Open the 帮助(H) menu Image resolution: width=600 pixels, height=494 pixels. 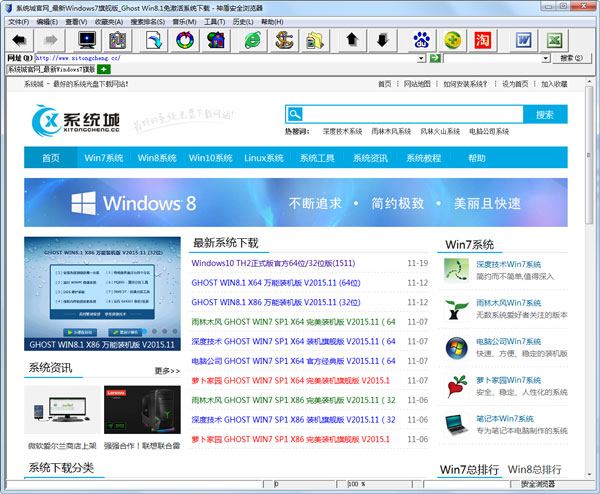272,22
